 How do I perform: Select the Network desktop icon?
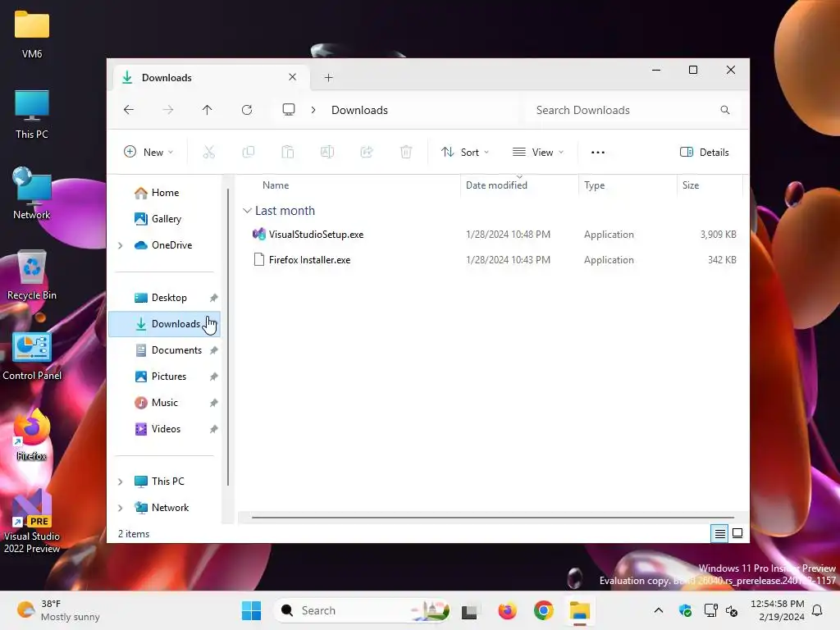32,194
